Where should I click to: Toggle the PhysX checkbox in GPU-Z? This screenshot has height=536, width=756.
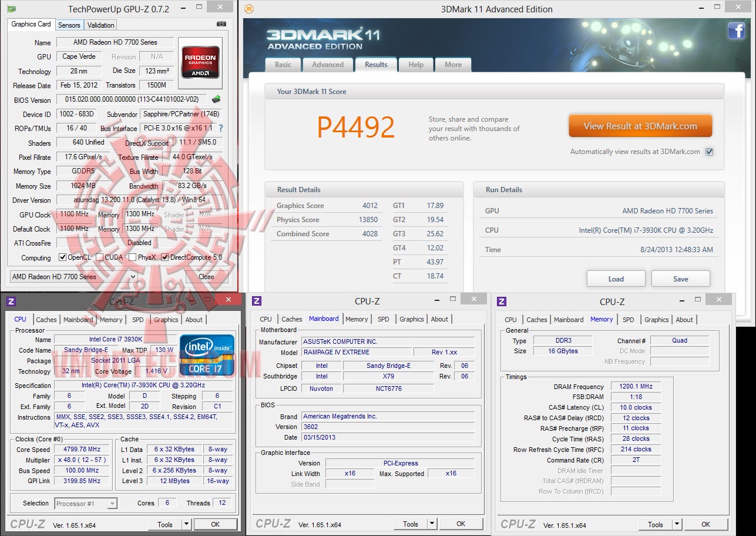tap(133, 257)
